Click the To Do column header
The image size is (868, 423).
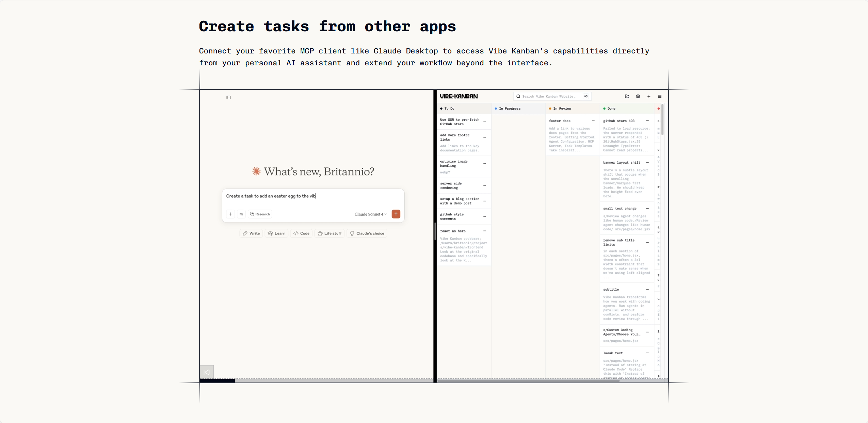pyautogui.click(x=464, y=109)
